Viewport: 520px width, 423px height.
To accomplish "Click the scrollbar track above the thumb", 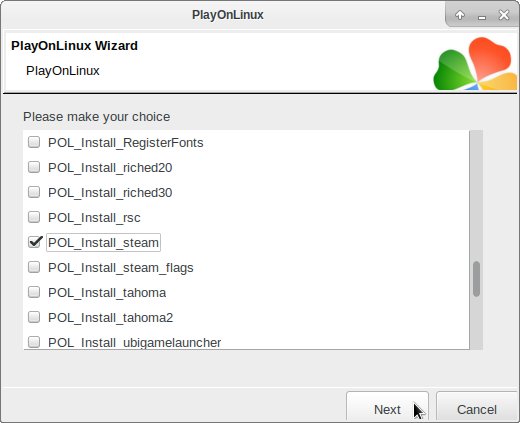I will (476, 196).
